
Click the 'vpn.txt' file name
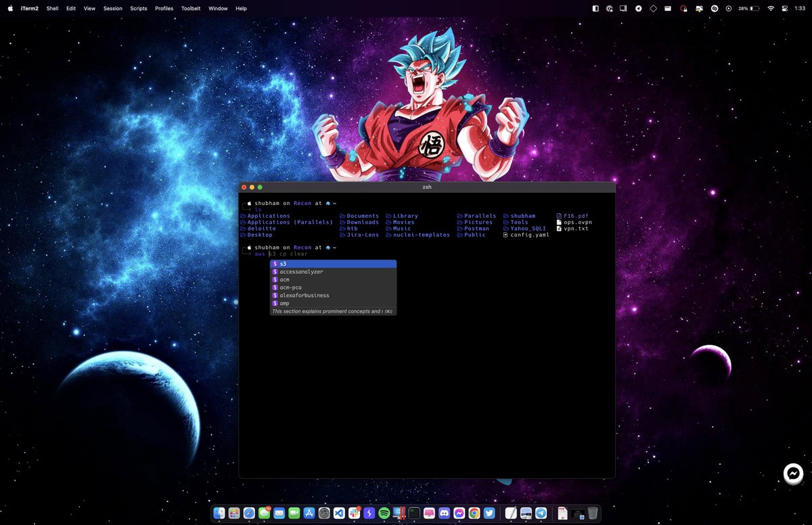click(x=576, y=229)
